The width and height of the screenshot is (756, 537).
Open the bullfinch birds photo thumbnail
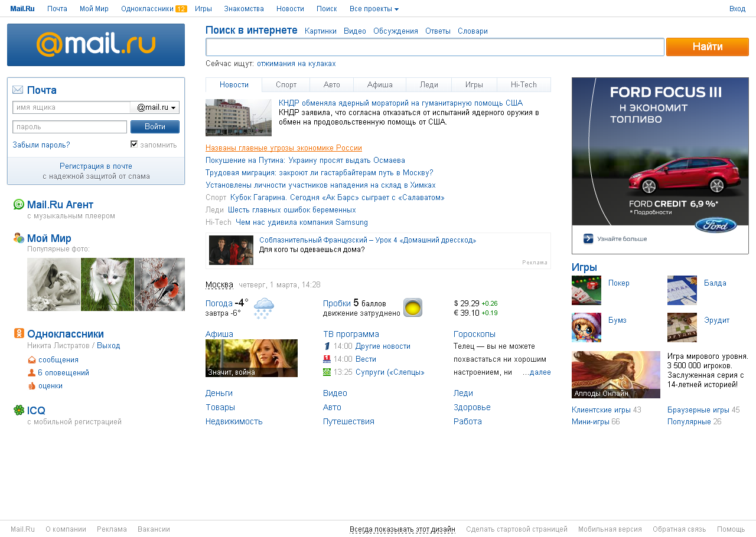click(x=159, y=284)
